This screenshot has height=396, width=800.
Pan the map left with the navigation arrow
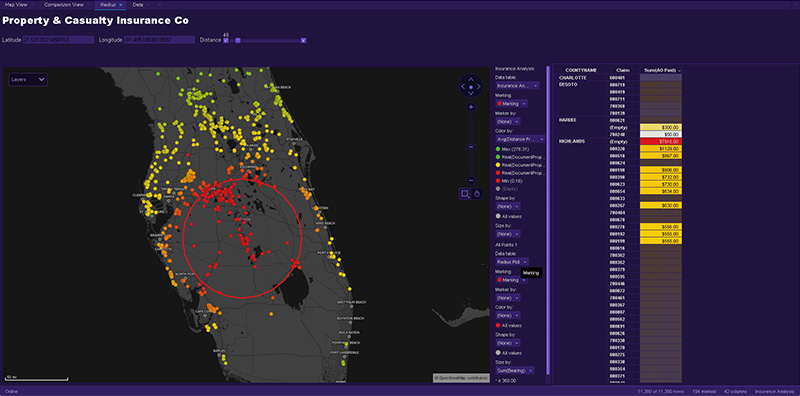(x=463, y=87)
